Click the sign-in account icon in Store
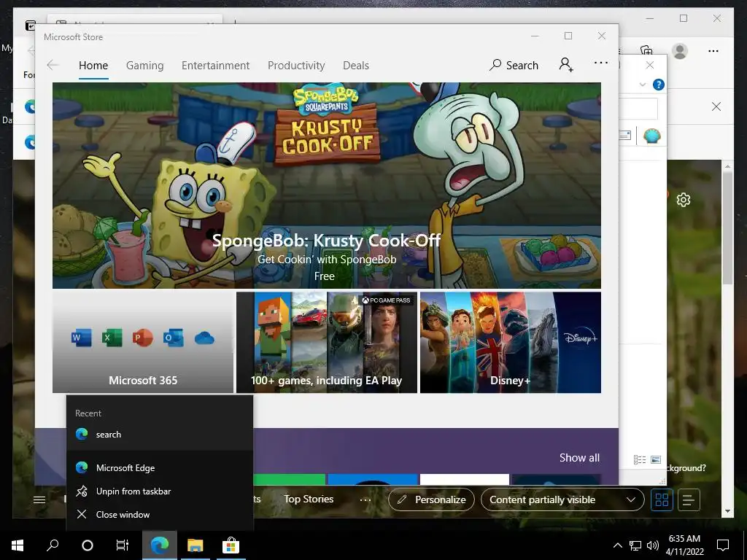 tap(565, 65)
